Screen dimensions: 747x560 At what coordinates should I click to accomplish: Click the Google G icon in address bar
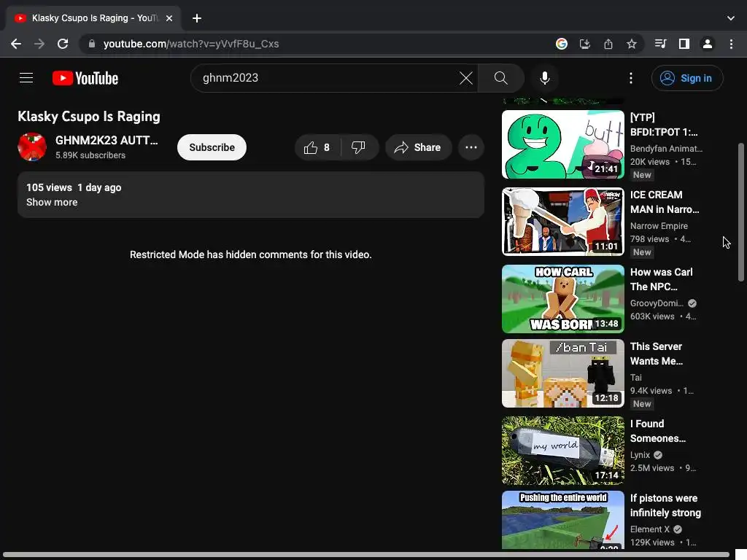coord(562,44)
